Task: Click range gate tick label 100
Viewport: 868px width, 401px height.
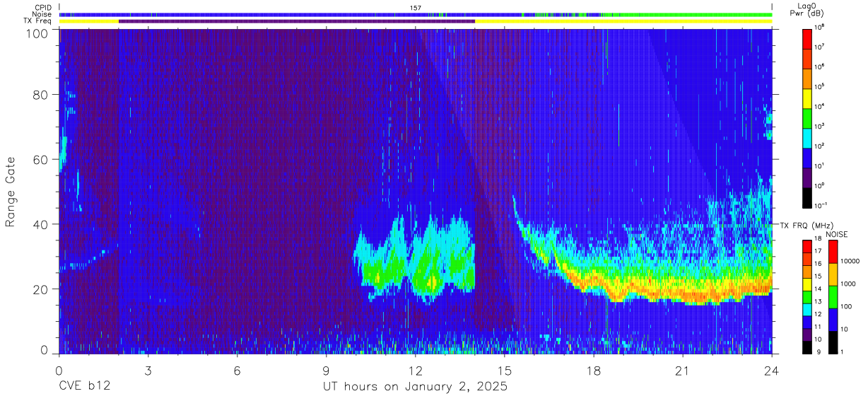Action: coord(37,33)
